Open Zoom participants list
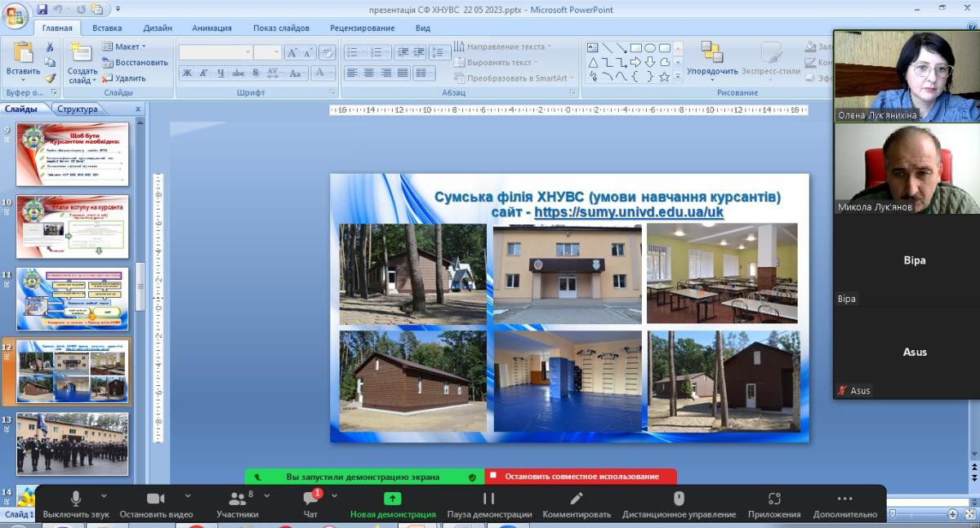This screenshot has width=980, height=528. (x=237, y=502)
